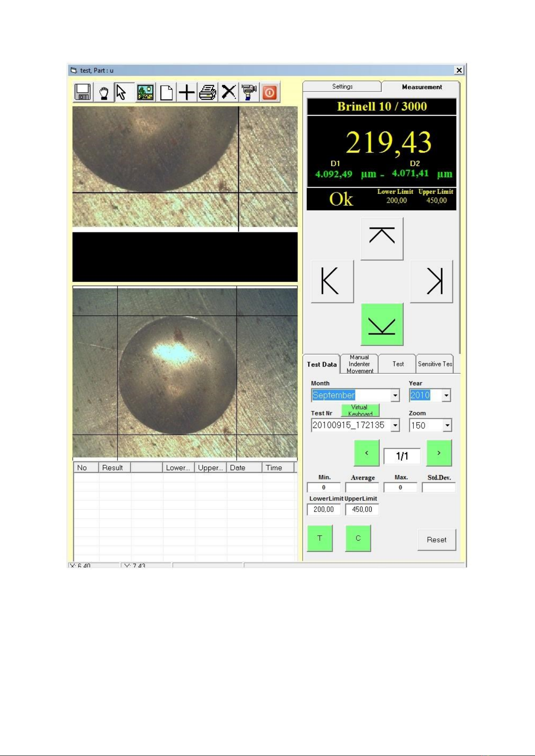This screenshot has height=756, width=535.
Task: Click the floppy disk save icon
Action: pos(83,92)
